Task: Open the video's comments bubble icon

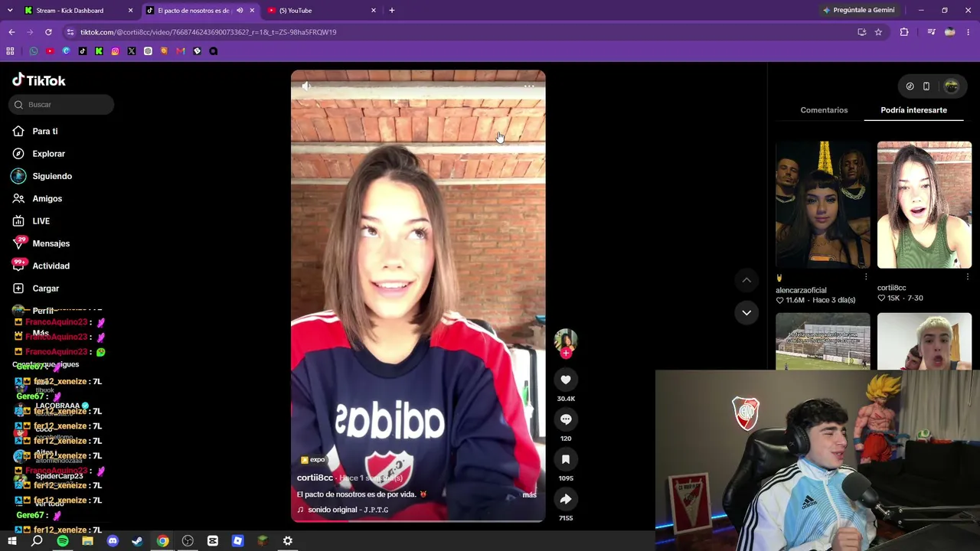Action: point(566,419)
